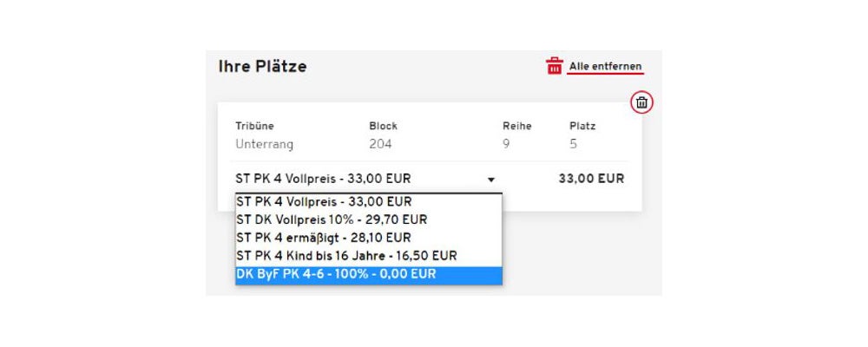This screenshot has width=868, height=347.
Task: Click the Reihe column label
Action: [517, 126]
